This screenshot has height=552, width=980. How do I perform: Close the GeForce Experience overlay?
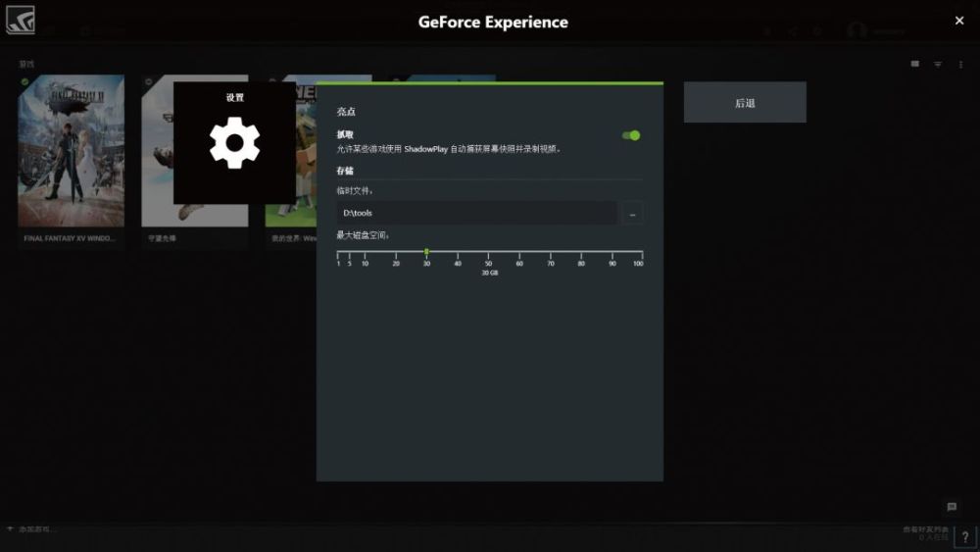coord(958,21)
